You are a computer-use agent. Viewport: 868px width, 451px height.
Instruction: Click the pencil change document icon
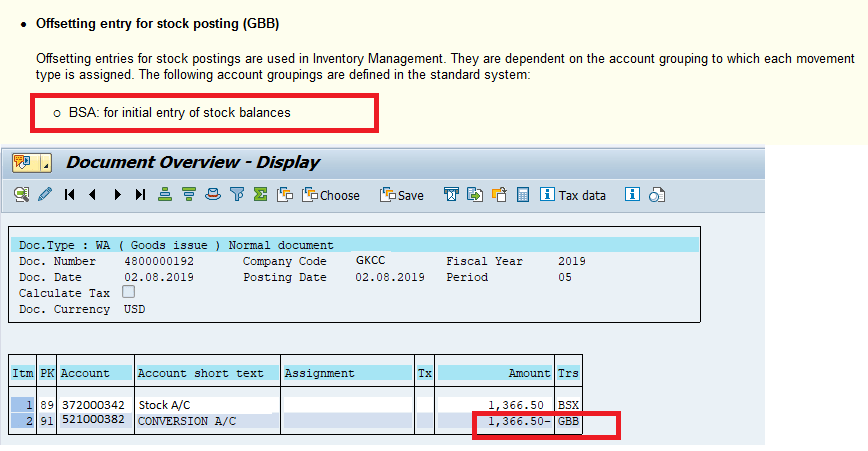tap(44, 195)
